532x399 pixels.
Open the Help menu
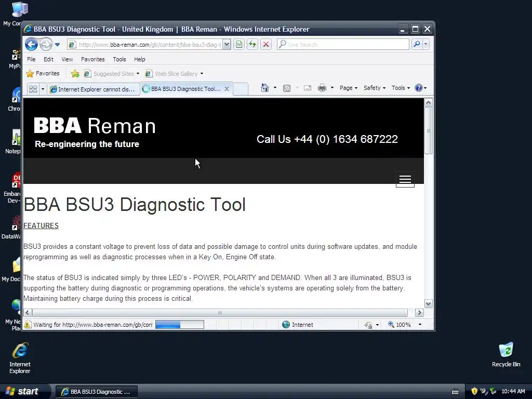coord(139,59)
